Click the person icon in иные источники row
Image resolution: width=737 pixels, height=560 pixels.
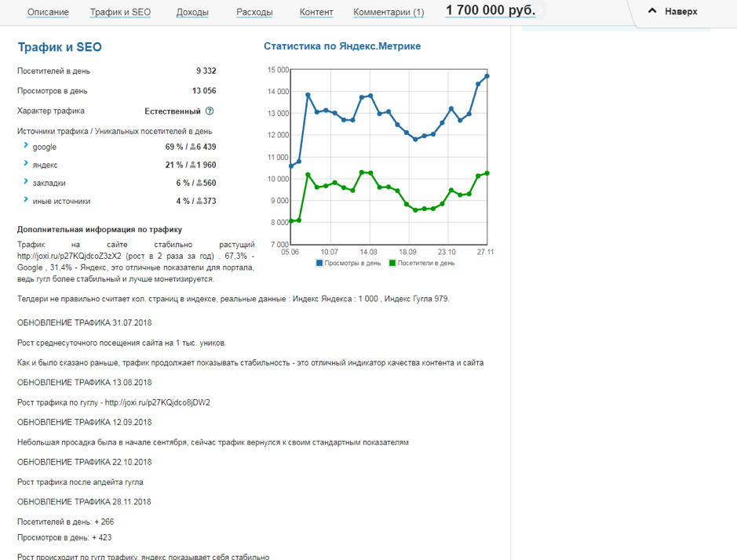tap(199, 201)
